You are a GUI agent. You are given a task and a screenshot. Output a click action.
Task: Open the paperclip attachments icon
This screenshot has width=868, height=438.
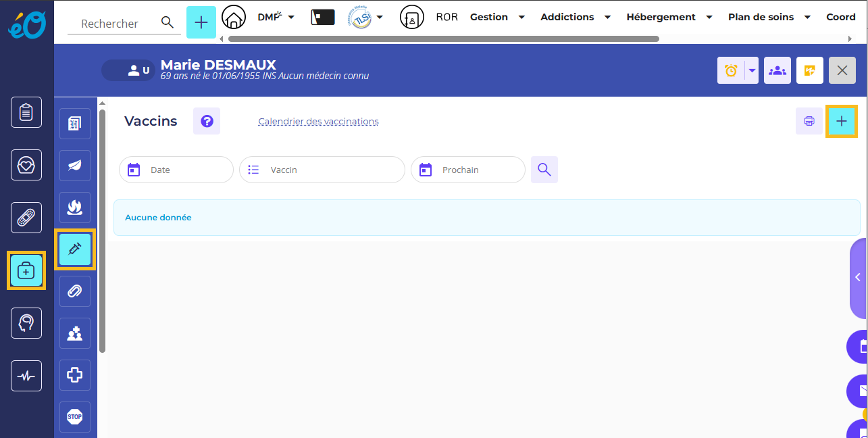[x=75, y=291]
